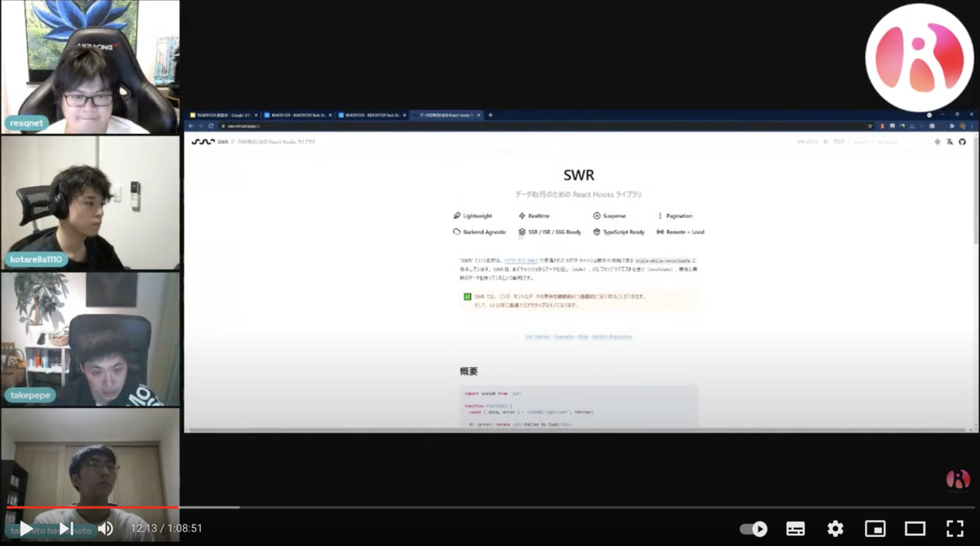Click the channel watermark logo bottom-right of video
980x546 pixels.
(957, 482)
